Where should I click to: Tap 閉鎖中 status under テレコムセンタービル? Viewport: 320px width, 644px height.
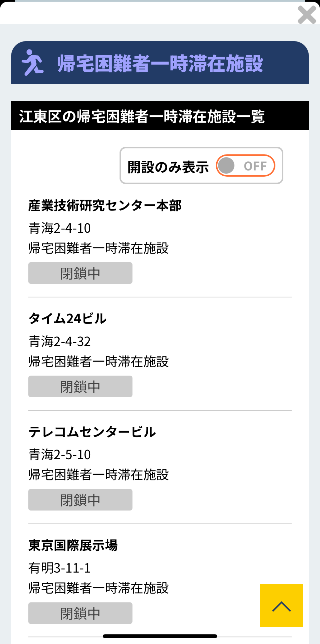click(x=80, y=500)
